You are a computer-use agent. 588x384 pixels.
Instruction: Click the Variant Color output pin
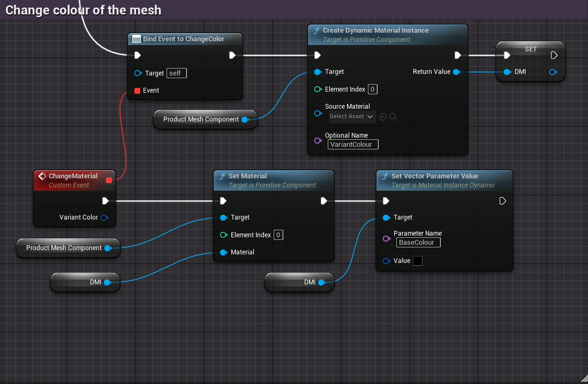pyautogui.click(x=104, y=217)
